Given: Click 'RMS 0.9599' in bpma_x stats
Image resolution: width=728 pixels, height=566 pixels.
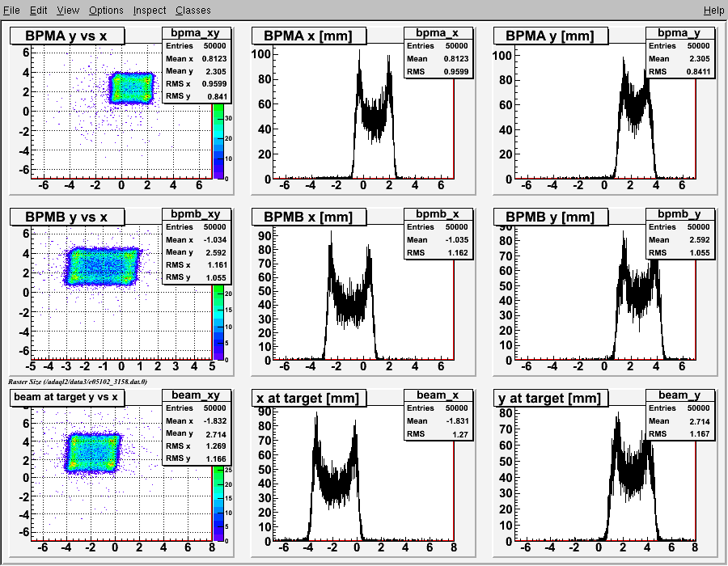Looking at the screenshot, I should pyautogui.click(x=438, y=72).
